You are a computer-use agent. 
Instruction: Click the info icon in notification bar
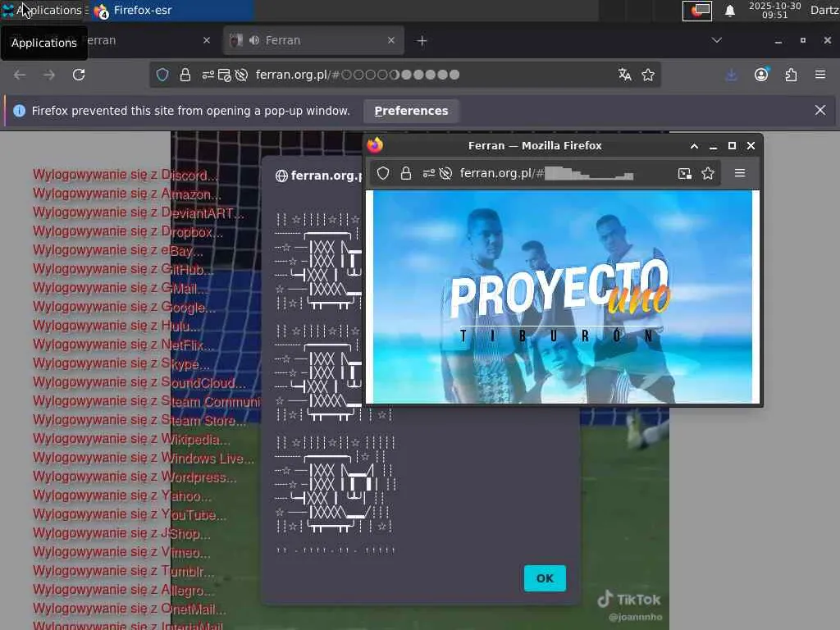pos(20,111)
